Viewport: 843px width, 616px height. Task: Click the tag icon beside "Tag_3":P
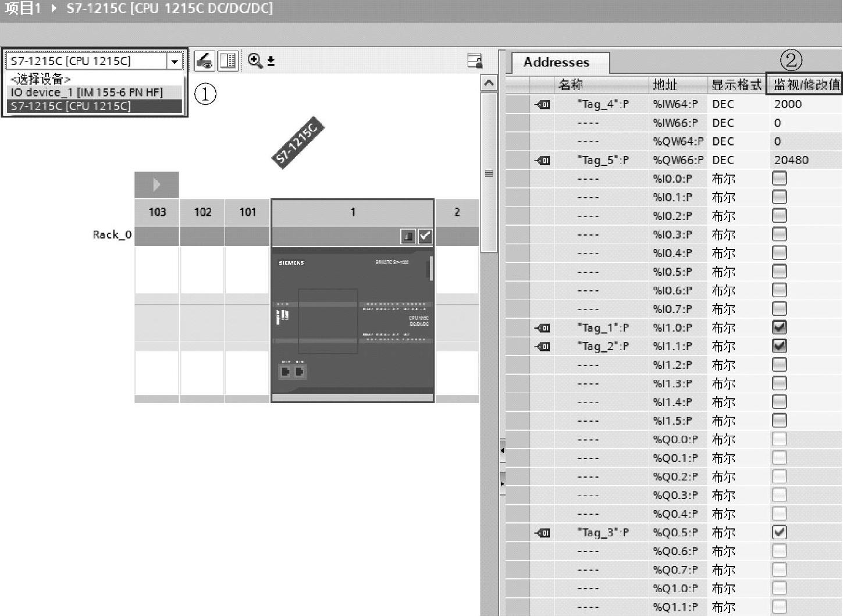point(542,533)
